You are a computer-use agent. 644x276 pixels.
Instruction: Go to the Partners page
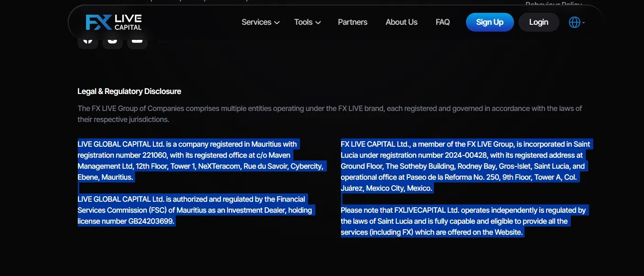(352, 22)
